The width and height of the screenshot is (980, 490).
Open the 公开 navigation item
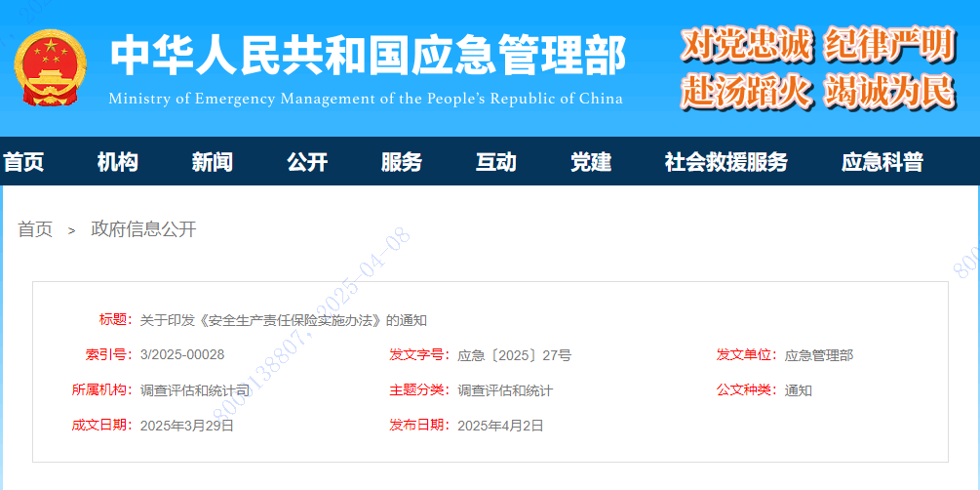pos(307,163)
